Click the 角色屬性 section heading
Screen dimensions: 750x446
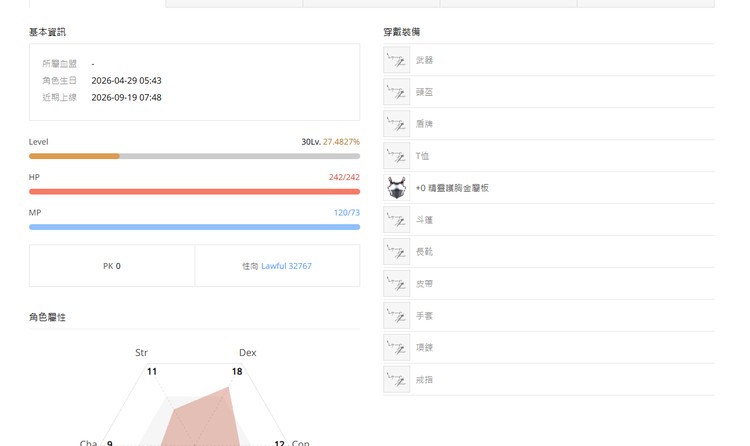[47, 317]
